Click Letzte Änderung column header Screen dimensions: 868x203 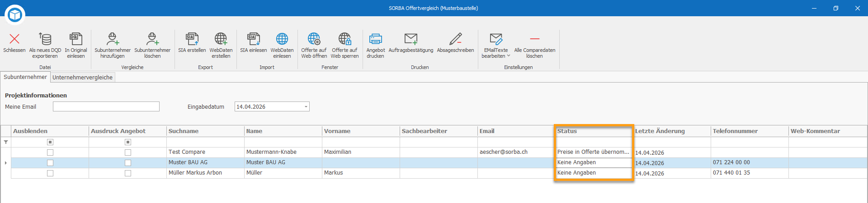[x=672, y=131]
